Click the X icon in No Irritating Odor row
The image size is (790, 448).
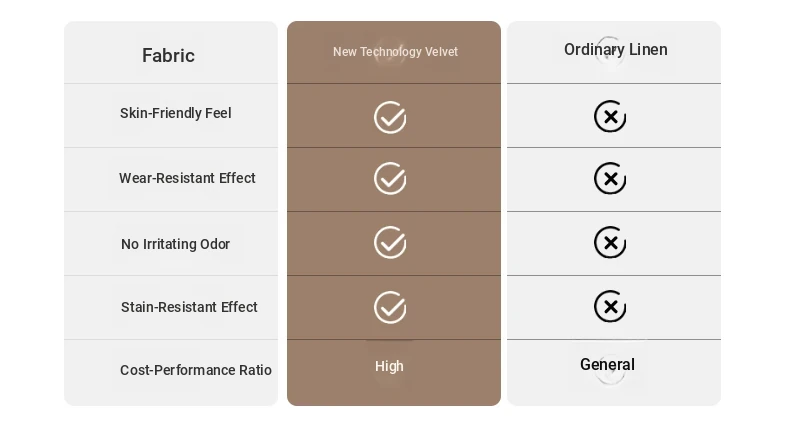pos(610,242)
